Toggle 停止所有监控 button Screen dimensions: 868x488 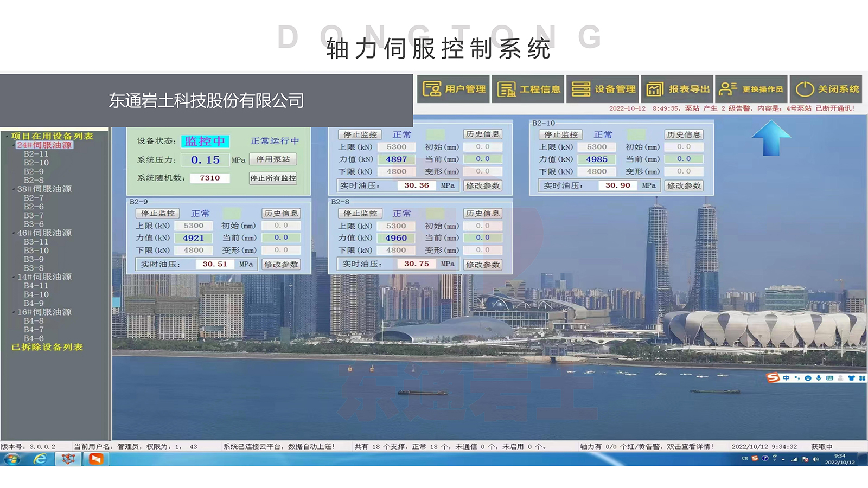[273, 178]
